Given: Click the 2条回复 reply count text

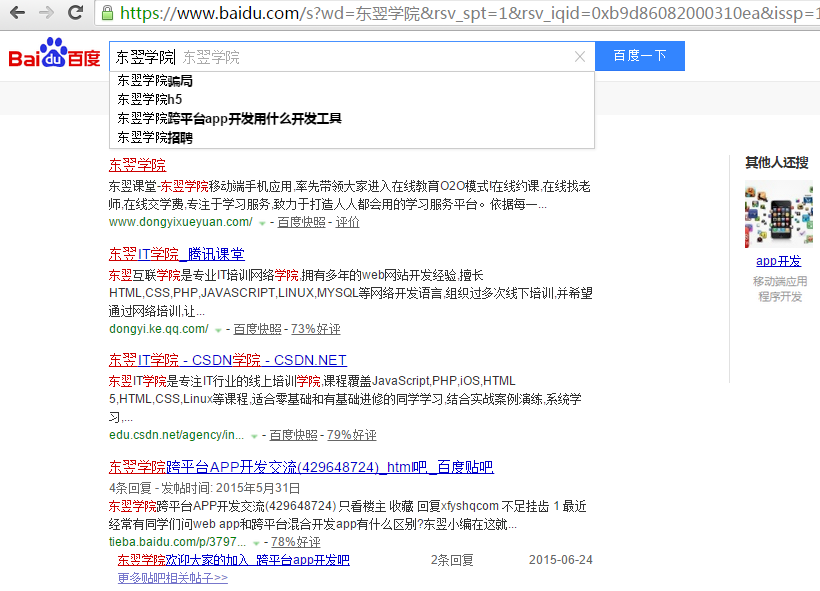Looking at the screenshot, I should pos(452,561).
